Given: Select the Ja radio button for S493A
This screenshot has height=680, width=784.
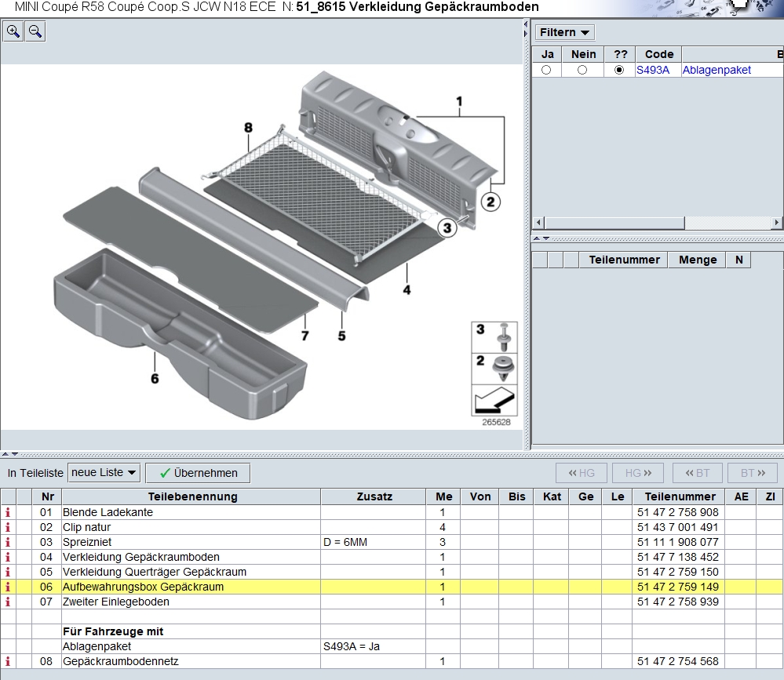Looking at the screenshot, I should tap(546, 70).
